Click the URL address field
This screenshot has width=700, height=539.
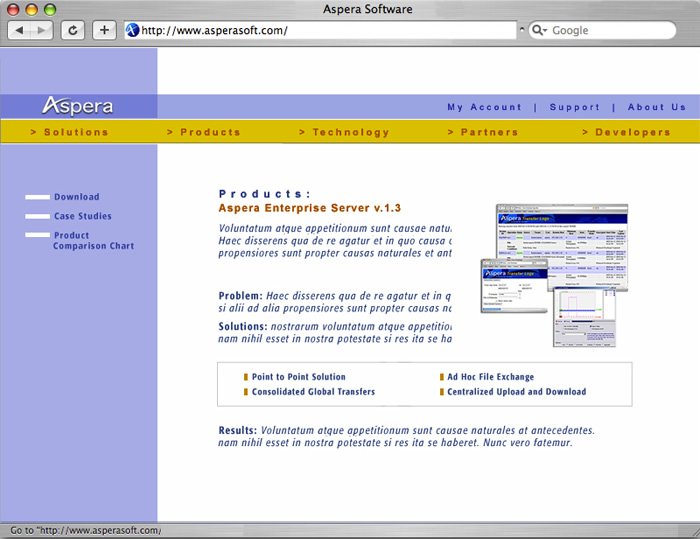coord(320,30)
